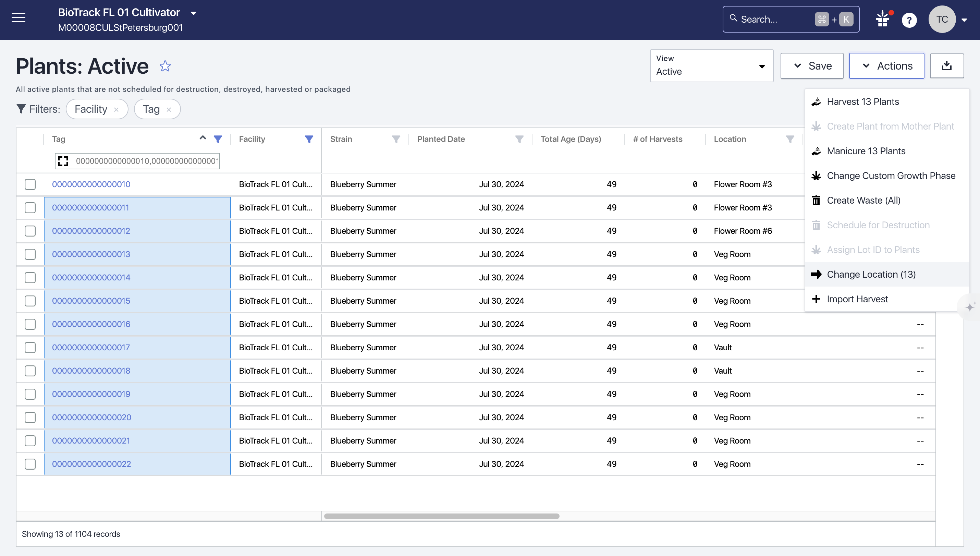Select checkbox for plant 0000000000000013
The height and width of the screenshot is (556, 980).
(x=30, y=254)
